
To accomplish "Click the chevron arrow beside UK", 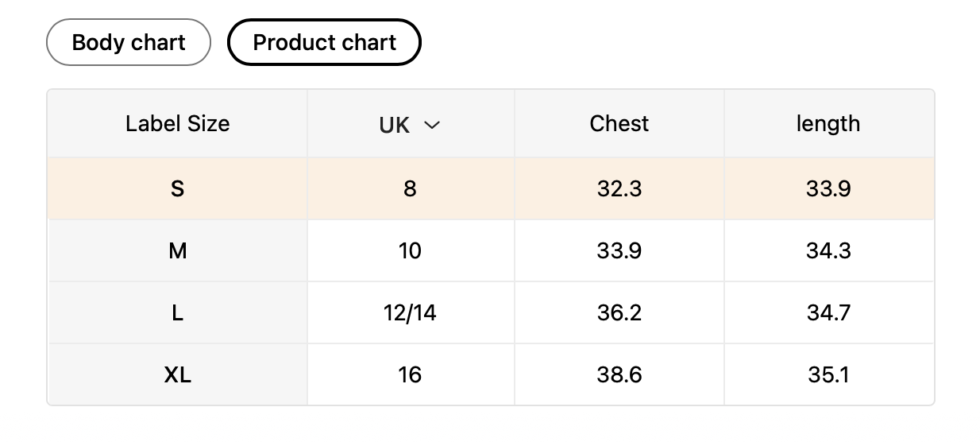I will click(x=432, y=125).
